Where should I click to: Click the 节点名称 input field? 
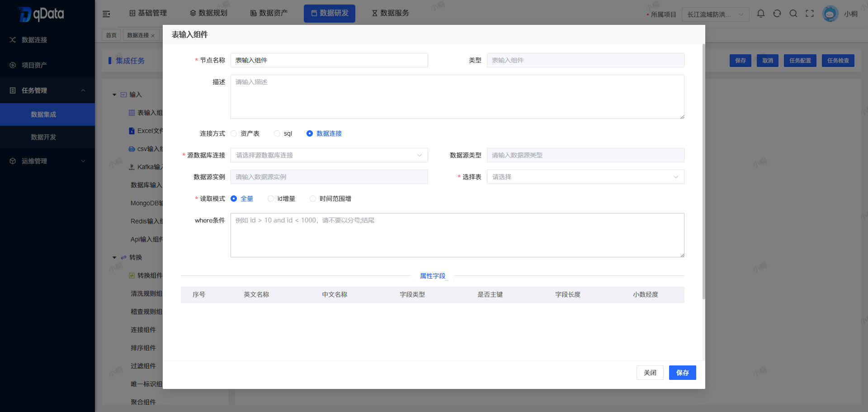click(x=329, y=60)
